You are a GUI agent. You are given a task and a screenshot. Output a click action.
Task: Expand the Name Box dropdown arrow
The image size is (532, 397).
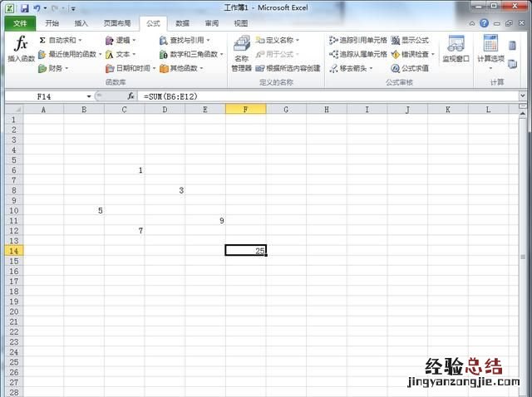[89, 96]
